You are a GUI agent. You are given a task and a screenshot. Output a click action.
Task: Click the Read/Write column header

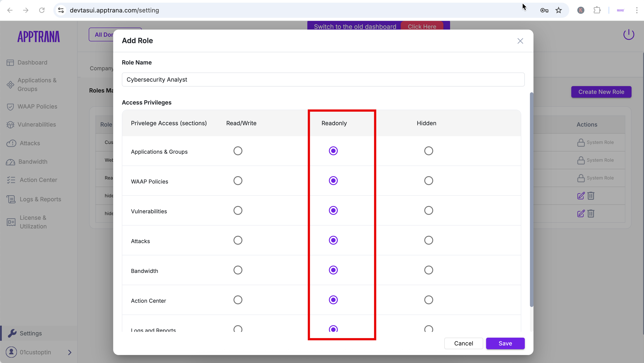241,123
